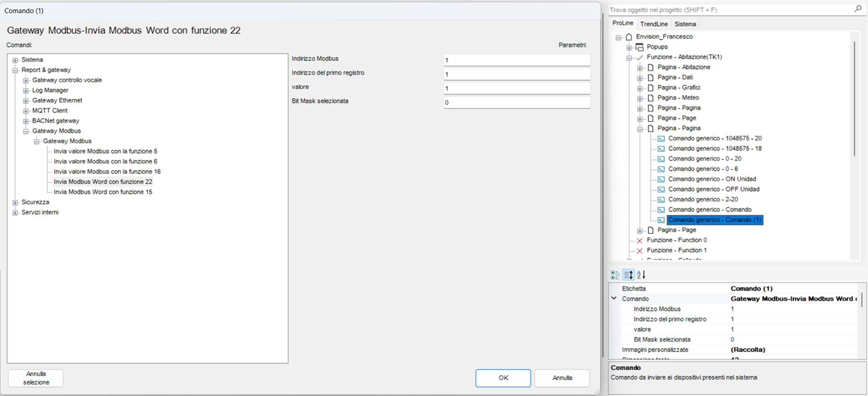Click the alphabetical A-Z sort icon
Viewport: 868px width, 396px height.
click(x=641, y=274)
